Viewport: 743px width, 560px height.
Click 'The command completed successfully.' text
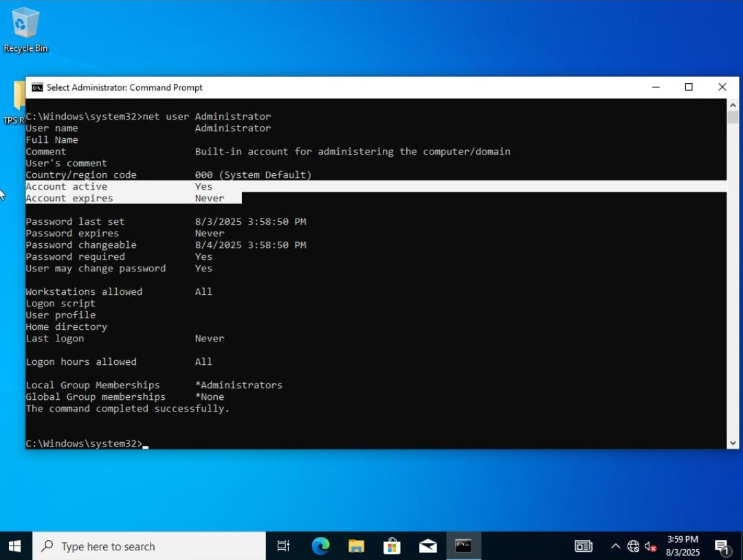coord(127,408)
